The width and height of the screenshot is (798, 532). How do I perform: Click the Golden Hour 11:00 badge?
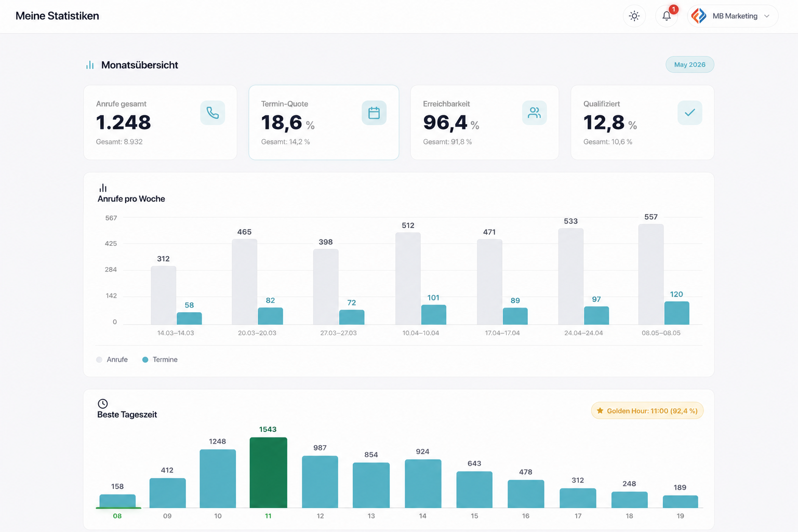click(x=647, y=411)
